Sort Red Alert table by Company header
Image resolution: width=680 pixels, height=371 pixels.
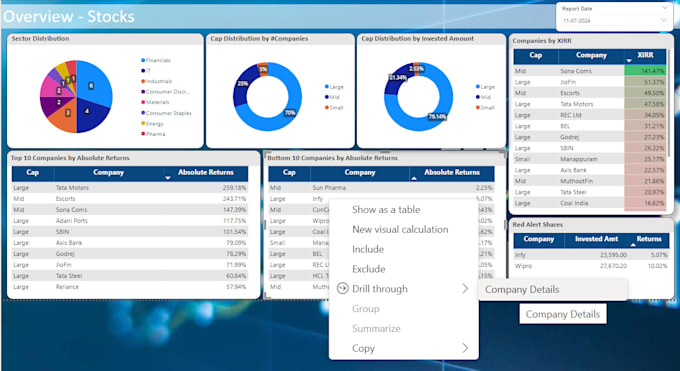tap(539, 239)
